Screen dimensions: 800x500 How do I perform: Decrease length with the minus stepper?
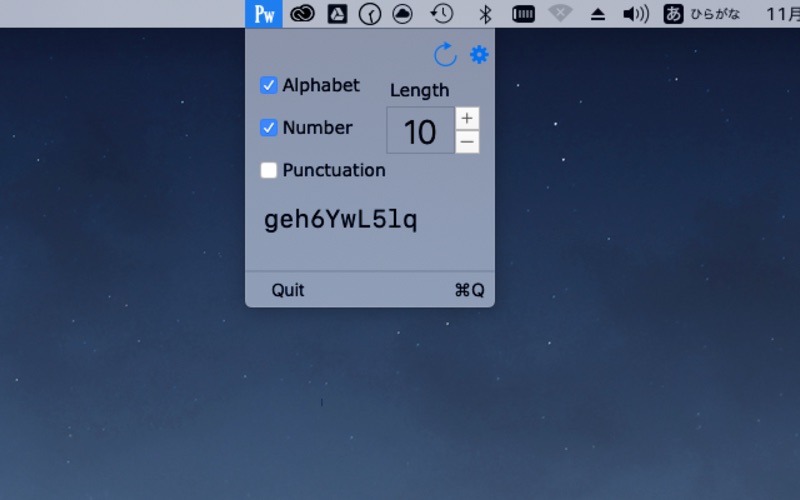(467, 142)
